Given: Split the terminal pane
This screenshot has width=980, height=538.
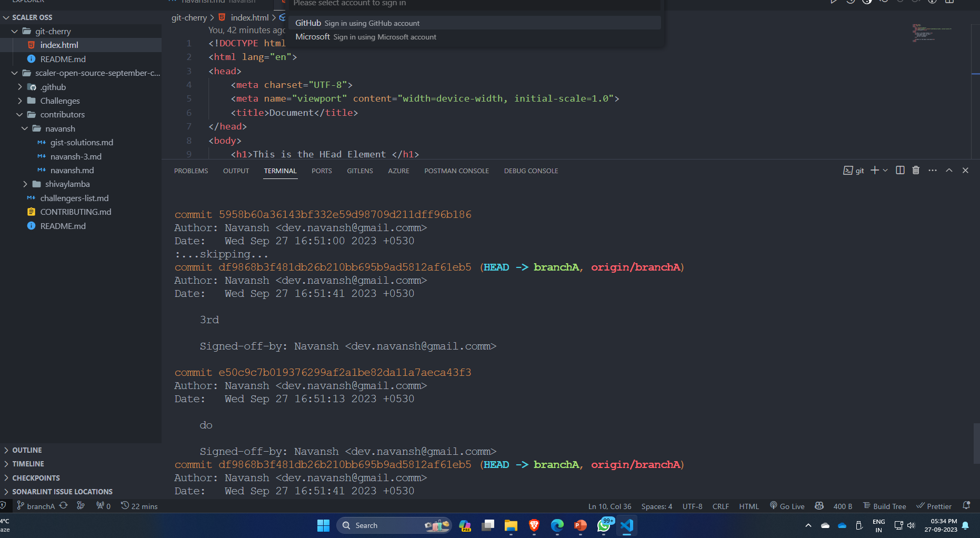Looking at the screenshot, I should [899, 170].
